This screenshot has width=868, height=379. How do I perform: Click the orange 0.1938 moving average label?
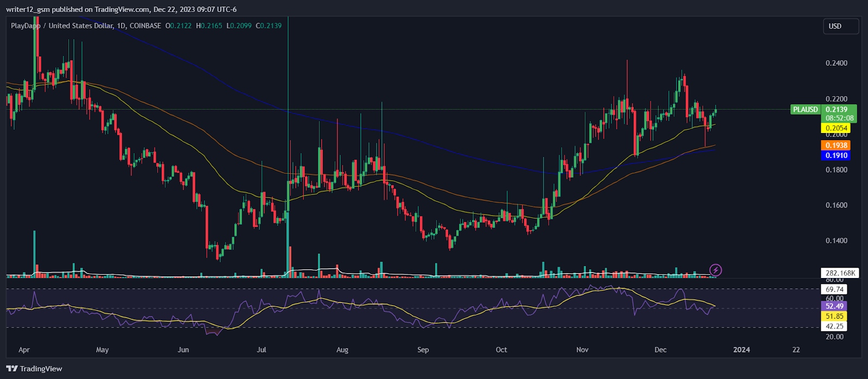click(x=836, y=146)
